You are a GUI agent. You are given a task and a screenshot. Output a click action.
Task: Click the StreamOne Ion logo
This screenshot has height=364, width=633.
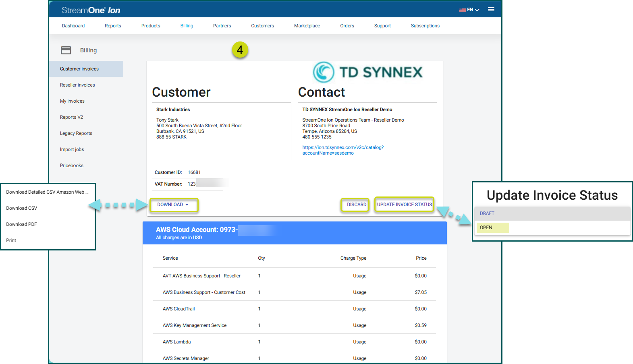pyautogui.click(x=91, y=10)
